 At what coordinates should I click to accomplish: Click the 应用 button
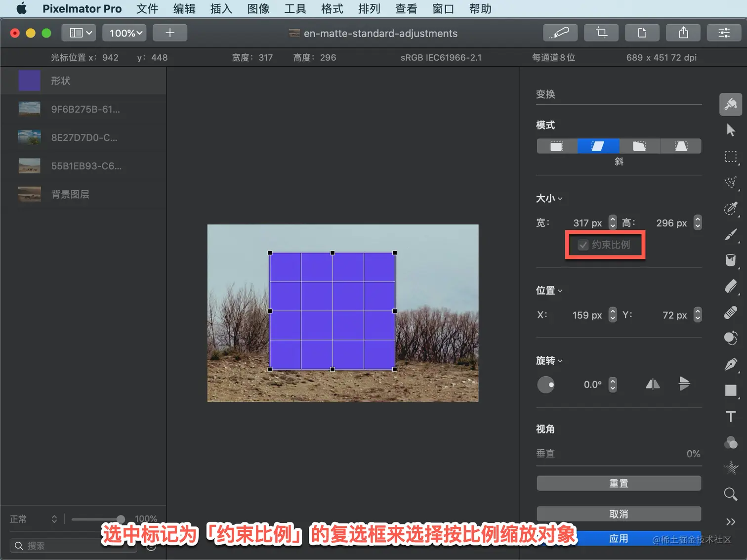pyautogui.click(x=619, y=538)
